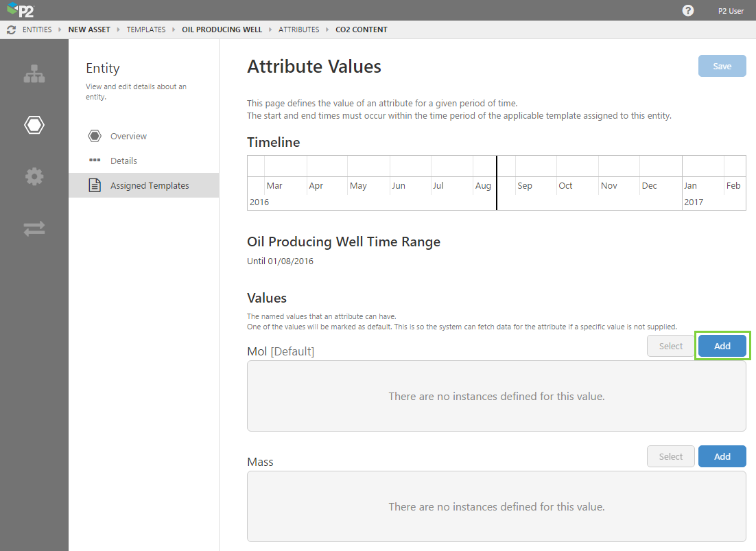The image size is (756, 551).
Task: Open the hierarchy tree sidebar icon
Action: tap(34, 74)
